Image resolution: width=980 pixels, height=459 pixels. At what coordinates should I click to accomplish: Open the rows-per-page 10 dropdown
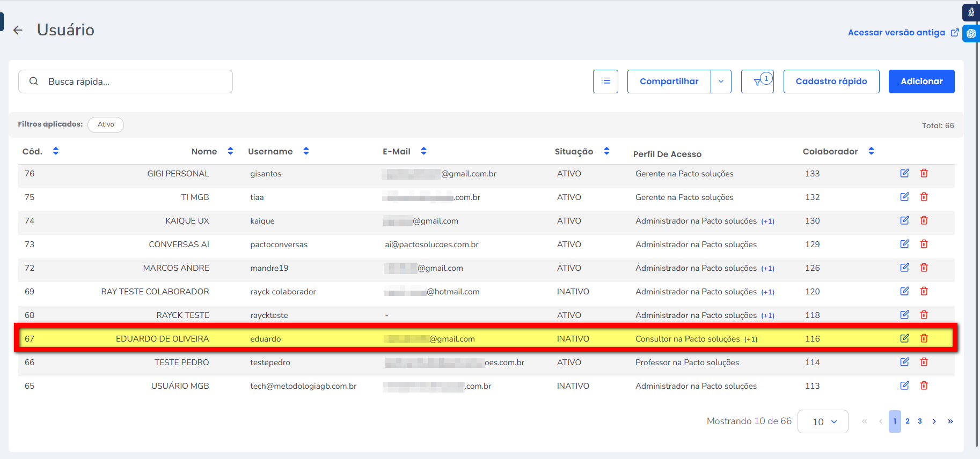823,421
